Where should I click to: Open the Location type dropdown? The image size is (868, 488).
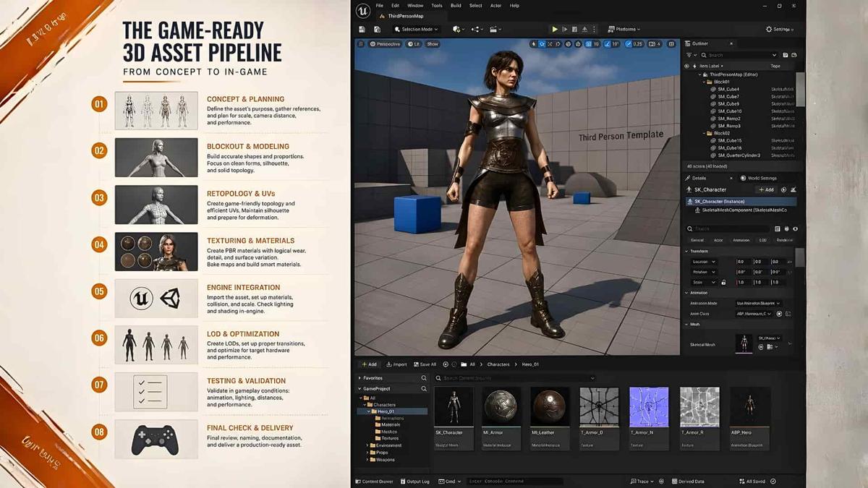click(704, 262)
